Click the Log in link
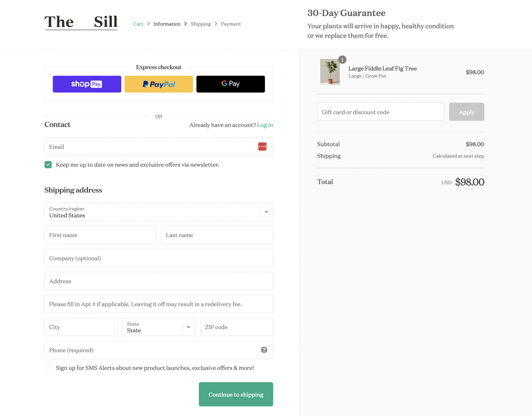 click(x=265, y=125)
